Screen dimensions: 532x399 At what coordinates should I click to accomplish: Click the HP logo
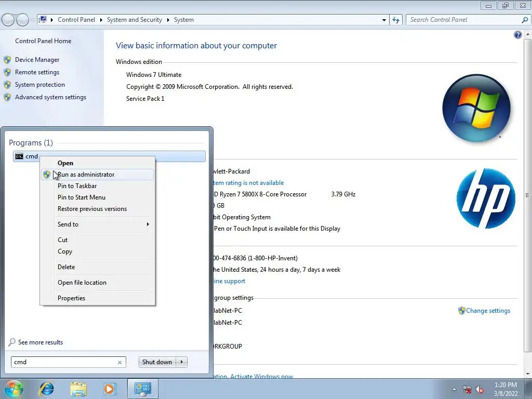[486, 198]
